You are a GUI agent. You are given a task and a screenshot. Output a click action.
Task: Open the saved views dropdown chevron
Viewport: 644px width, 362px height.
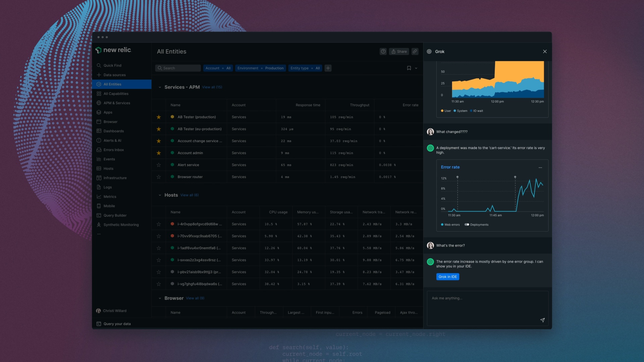416,68
